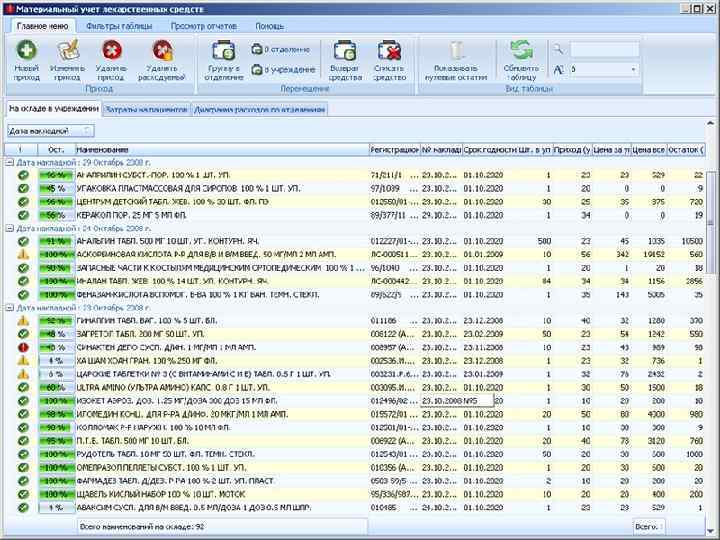This screenshot has width=720, height=540.
Task: Switch to Просмотр отчетов tab
Action: [205, 26]
